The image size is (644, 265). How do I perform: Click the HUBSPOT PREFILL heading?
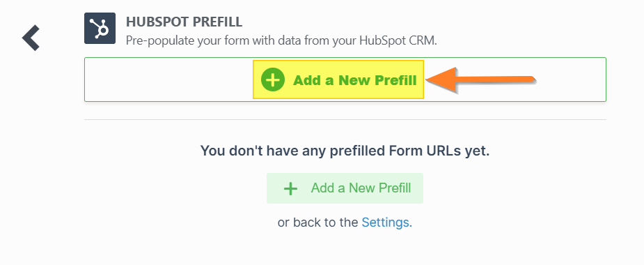tap(184, 22)
